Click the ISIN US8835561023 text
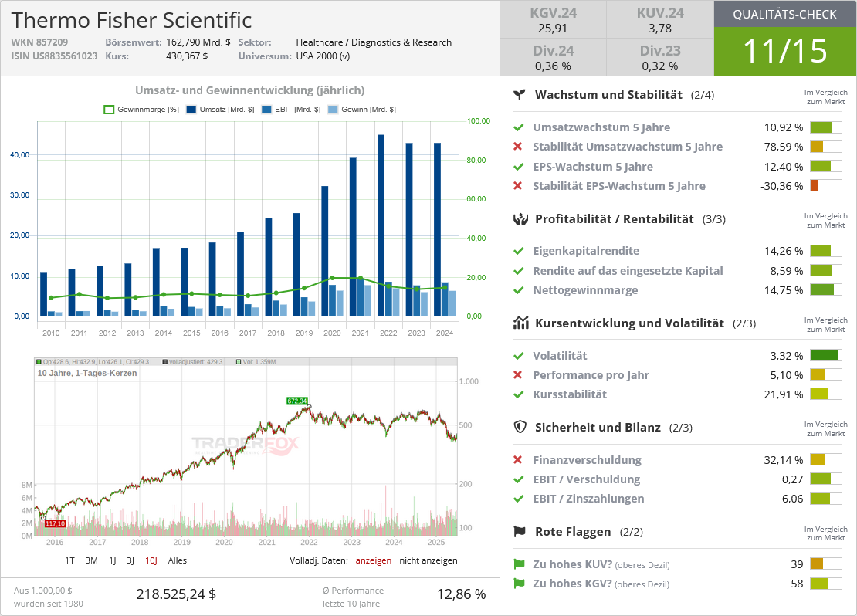Viewport: 857px width, 616px height. point(54,56)
